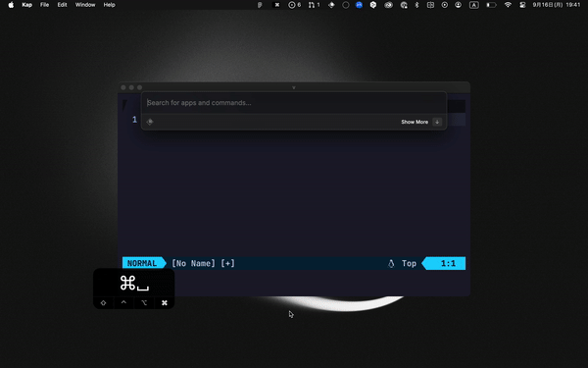The image size is (588, 368).
Task: Click the Bluetooth icon in the menu bar
Action: coord(416,5)
